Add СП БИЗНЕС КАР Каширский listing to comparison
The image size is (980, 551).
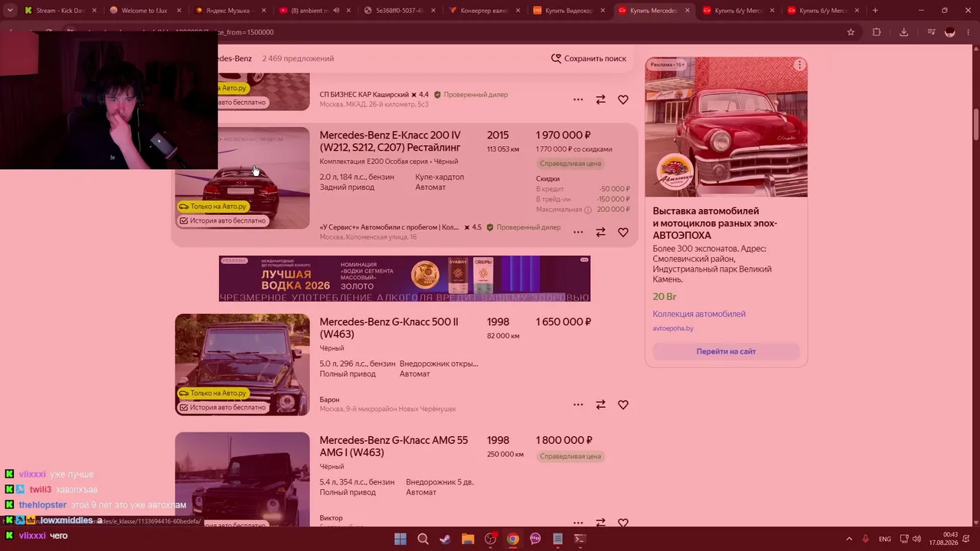[x=601, y=99]
